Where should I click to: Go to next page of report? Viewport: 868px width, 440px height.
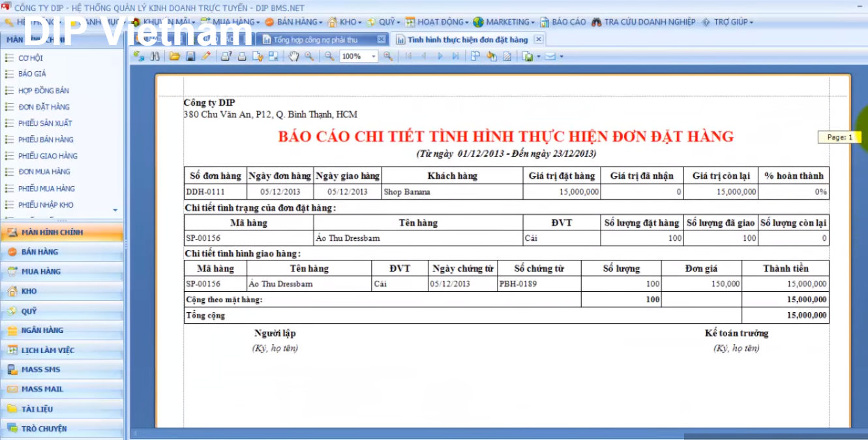[x=440, y=56]
